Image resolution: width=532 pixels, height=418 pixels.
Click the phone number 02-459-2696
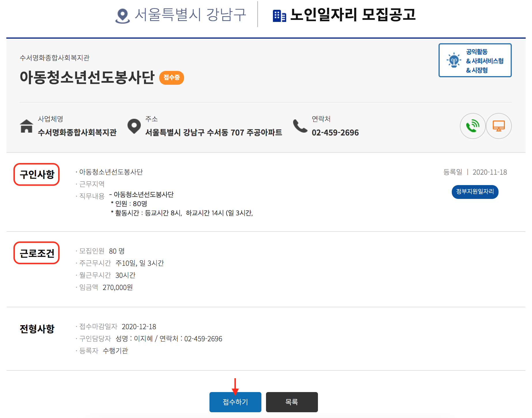point(335,133)
